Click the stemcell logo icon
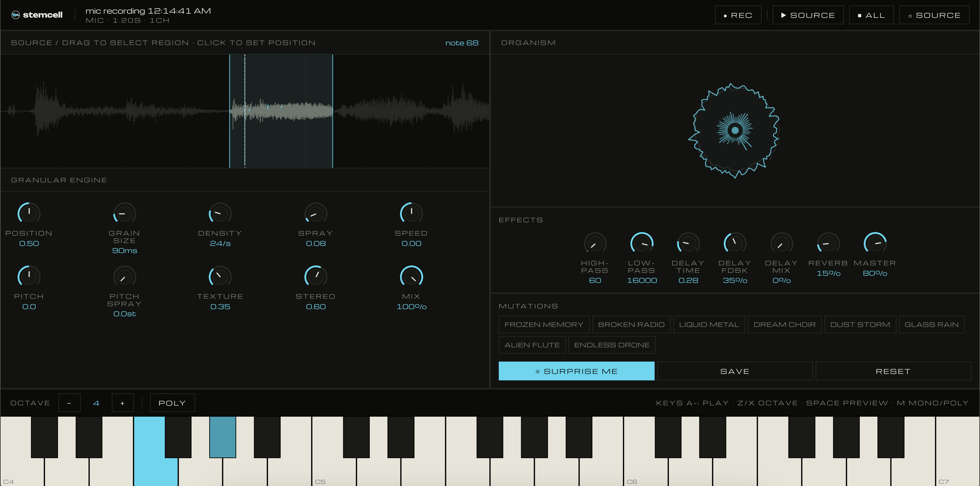 16,15
